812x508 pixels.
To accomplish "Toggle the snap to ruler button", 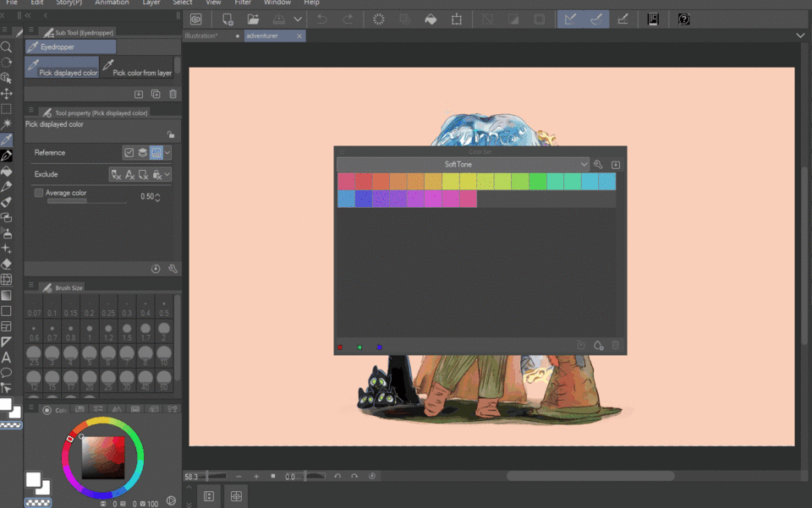I will (570, 19).
